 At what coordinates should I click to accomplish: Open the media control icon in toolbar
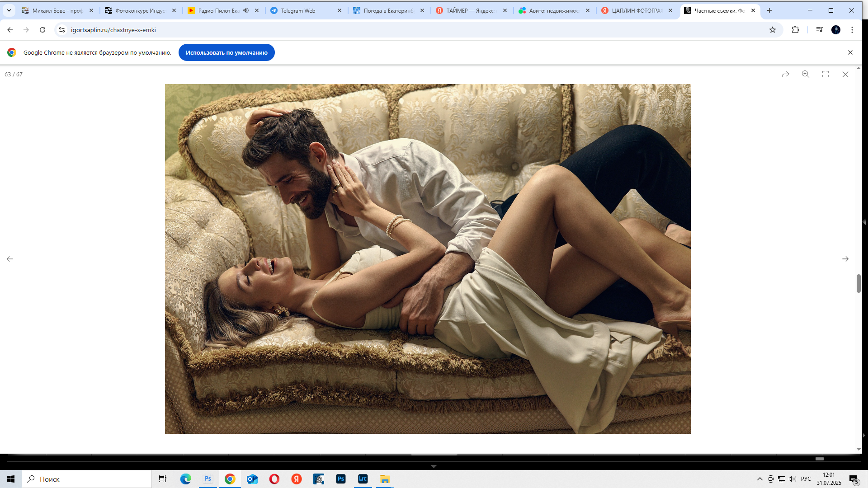pos(819,30)
